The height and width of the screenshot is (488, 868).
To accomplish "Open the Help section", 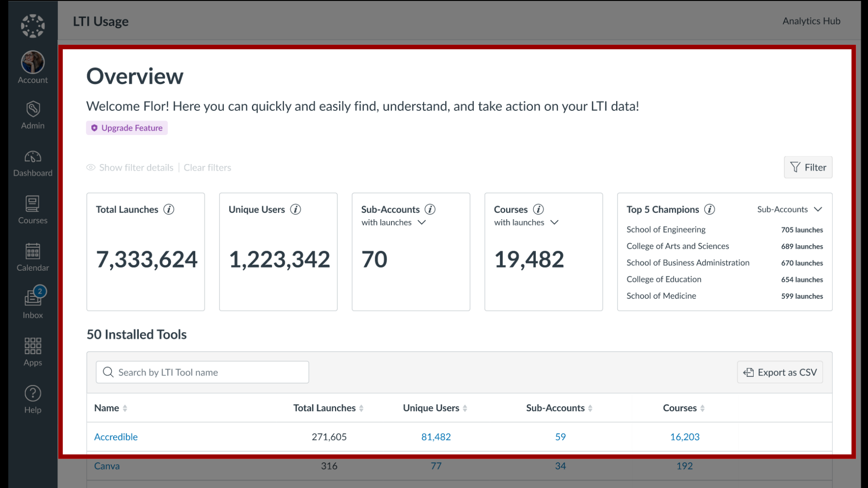I will coord(32,399).
